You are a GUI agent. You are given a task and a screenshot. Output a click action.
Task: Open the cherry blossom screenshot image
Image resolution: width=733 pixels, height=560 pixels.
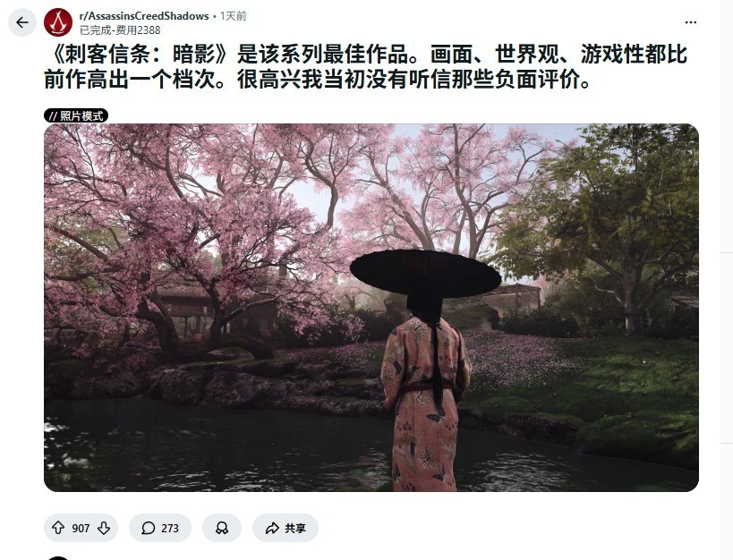371,308
